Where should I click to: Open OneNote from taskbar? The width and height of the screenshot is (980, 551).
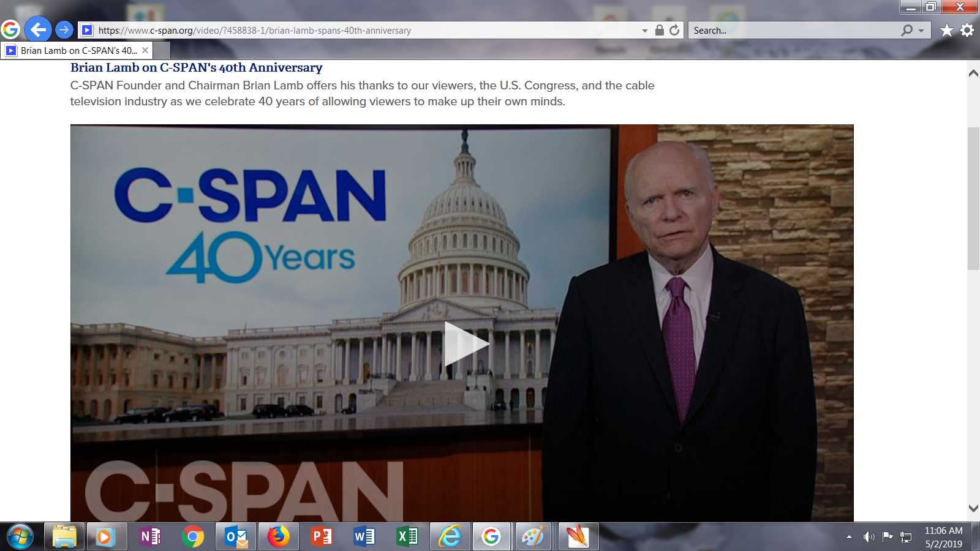(150, 537)
